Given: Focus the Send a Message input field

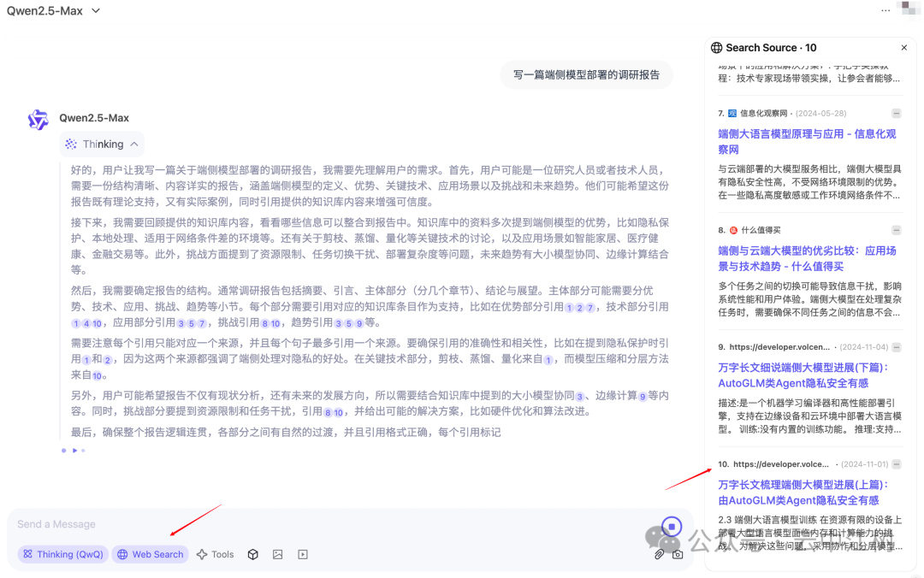Looking at the screenshot, I should (330, 524).
